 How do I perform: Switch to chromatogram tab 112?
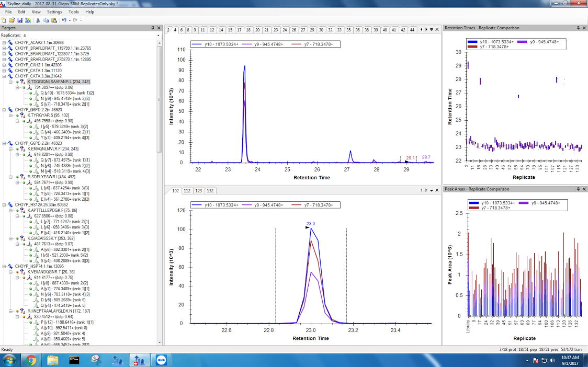tap(187, 191)
